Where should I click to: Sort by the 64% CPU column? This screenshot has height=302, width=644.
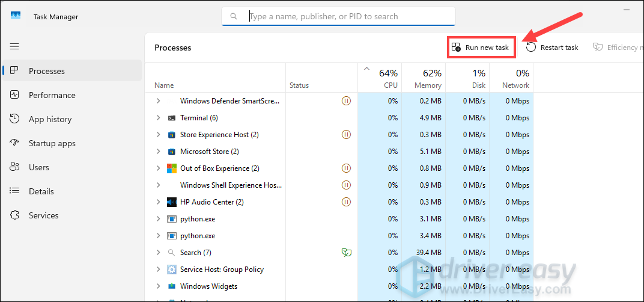[x=380, y=78]
